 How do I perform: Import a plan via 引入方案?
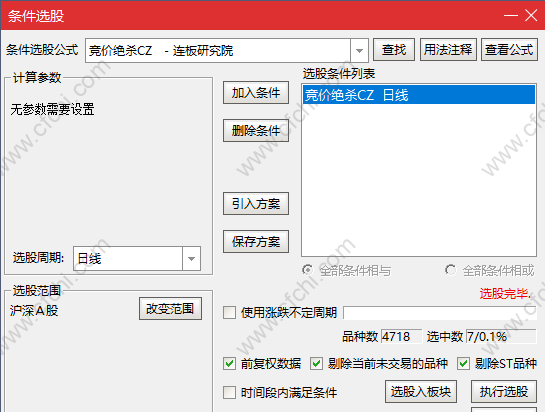[256, 204]
